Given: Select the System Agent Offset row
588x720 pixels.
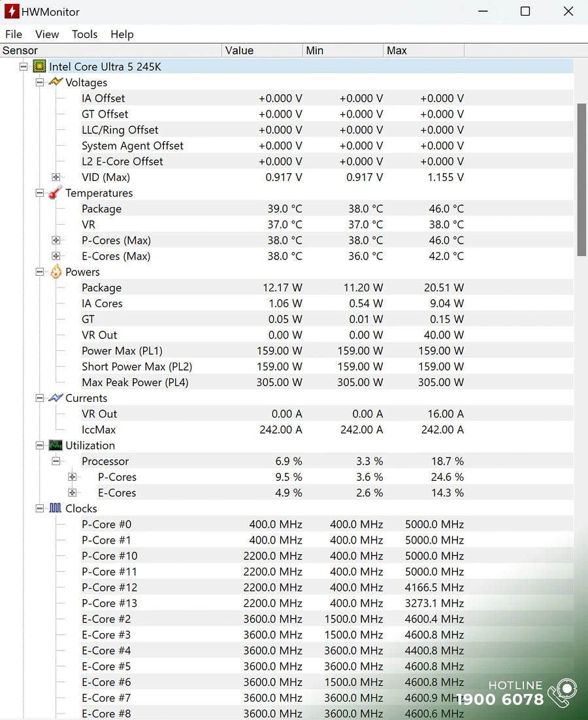Looking at the screenshot, I should tap(327, 146).
